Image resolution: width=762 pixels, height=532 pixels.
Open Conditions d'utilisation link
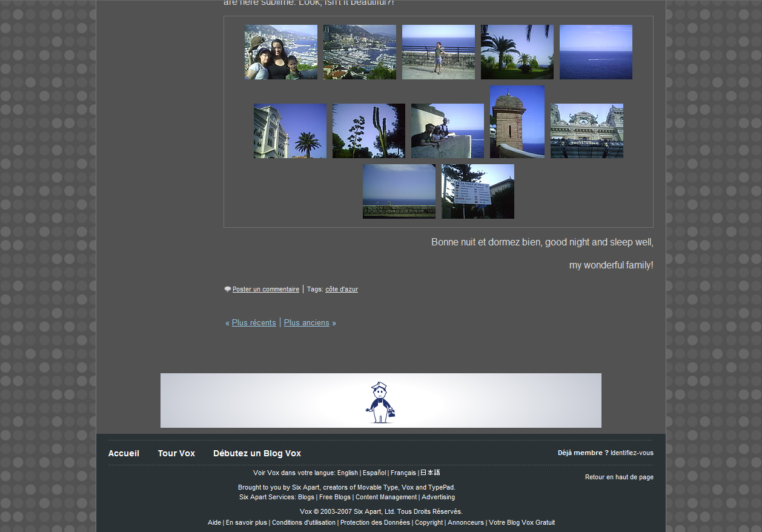[x=303, y=522]
